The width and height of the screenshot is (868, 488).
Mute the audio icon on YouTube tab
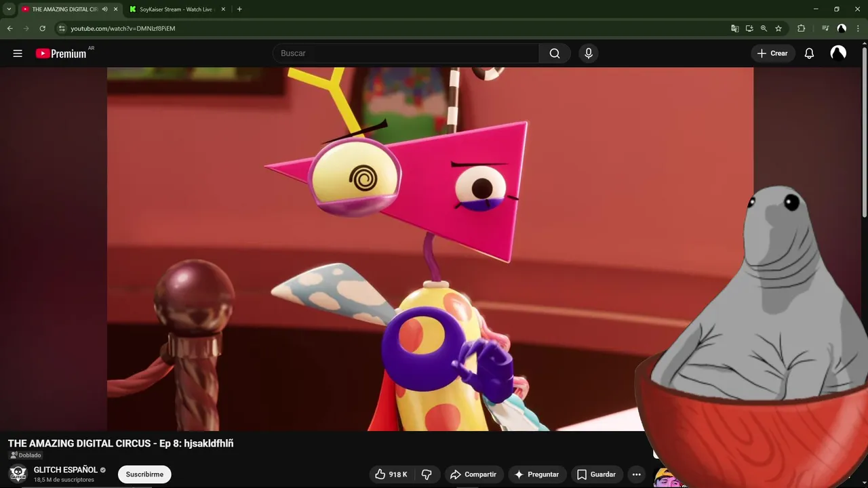(x=104, y=9)
